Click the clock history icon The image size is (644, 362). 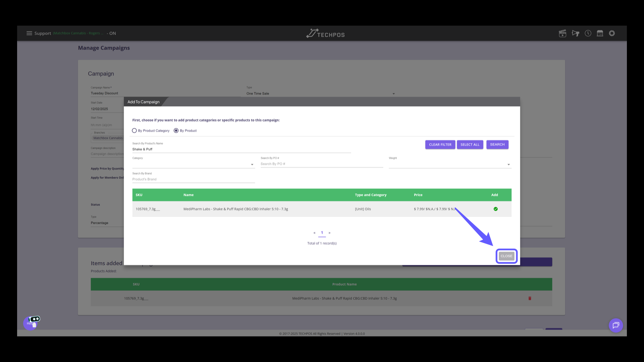(x=588, y=33)
